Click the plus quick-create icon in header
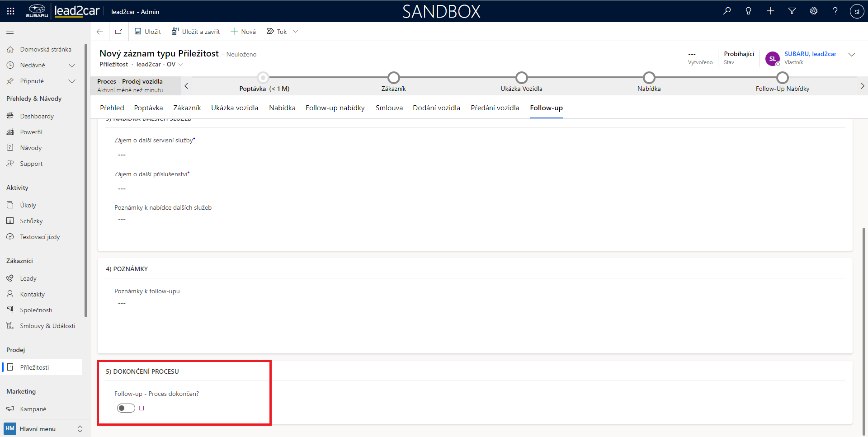 point(770,11)
